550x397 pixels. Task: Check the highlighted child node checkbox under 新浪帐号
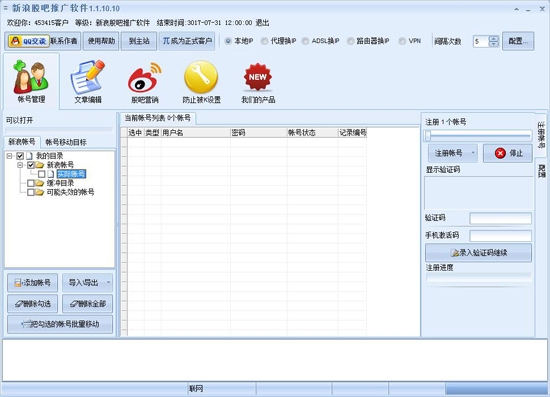[x=41, y=174]
